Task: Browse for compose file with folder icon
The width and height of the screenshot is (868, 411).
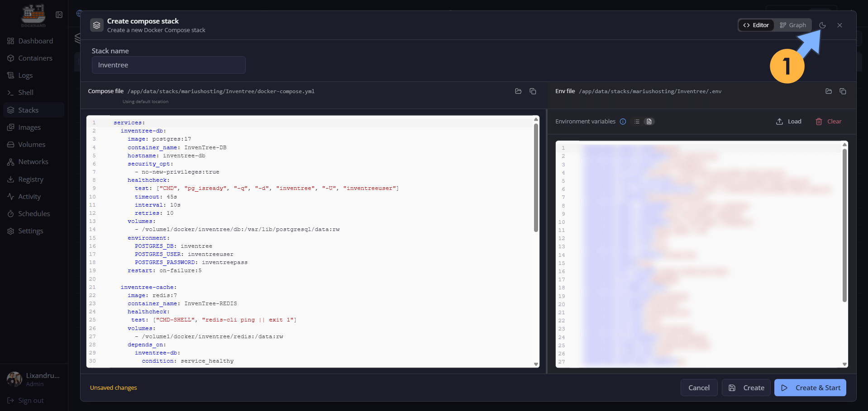Action: [518, 91]
